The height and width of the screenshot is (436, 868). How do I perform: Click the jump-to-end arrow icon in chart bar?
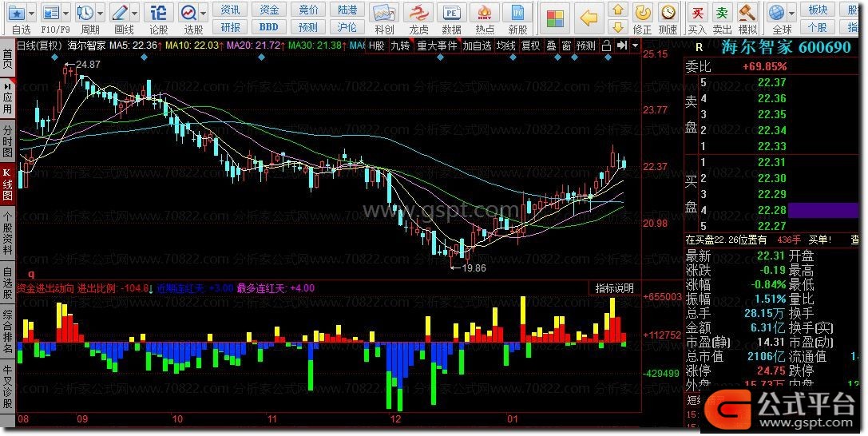(622, 46)
